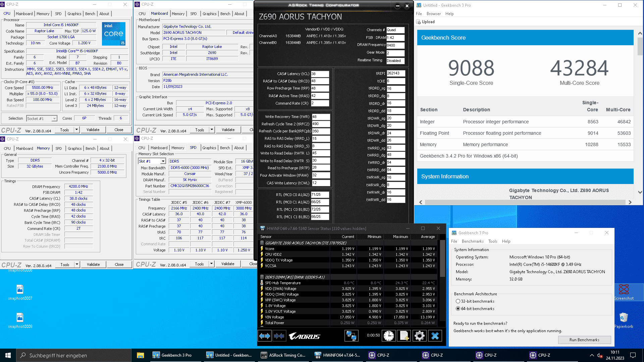
Task: Select Screenshot desktop shortcut icon
Action: (624, 289)
